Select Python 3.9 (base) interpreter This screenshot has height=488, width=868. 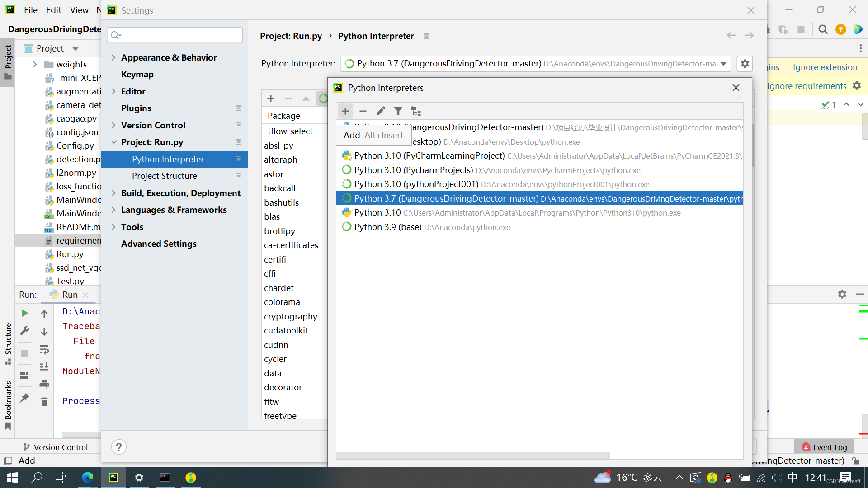tap(540, 227)
